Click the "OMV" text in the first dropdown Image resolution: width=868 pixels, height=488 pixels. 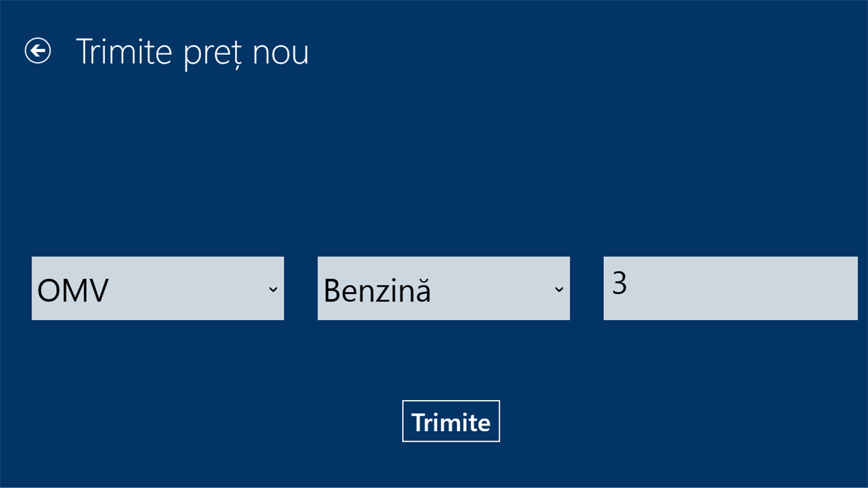click(x=73, y=290)
